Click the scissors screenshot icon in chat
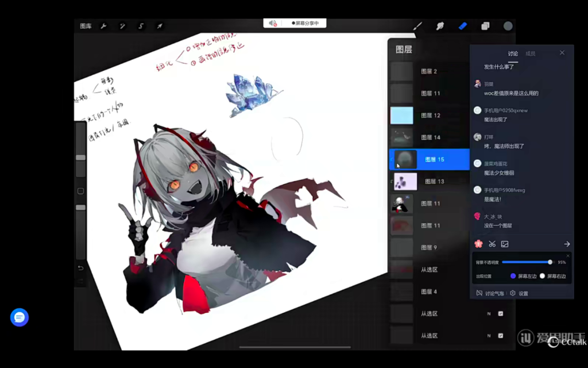This screenshot has height=368, width=588. coord(492,244)
